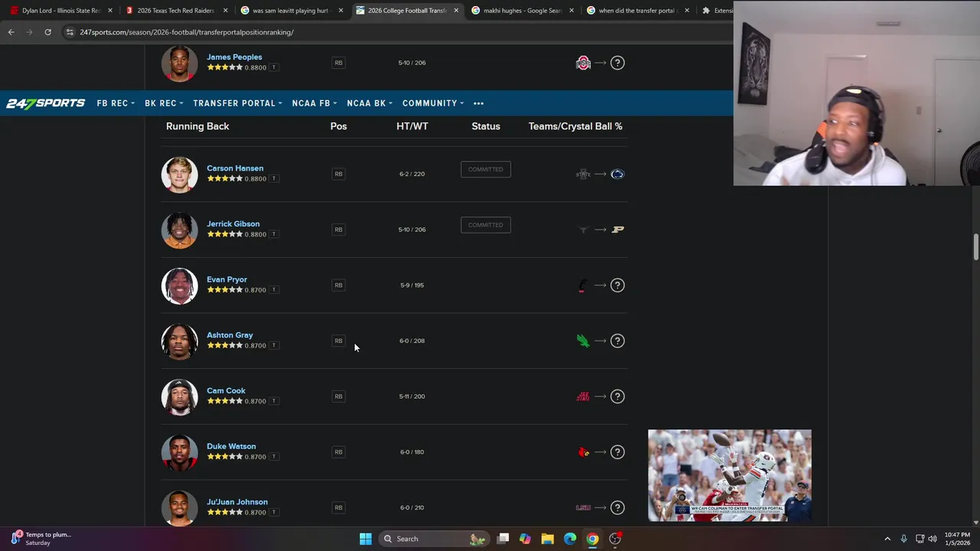The image size is (980, 551).
Task: Close the 2026 College Football Transfer tab
Action: pos(456,11)
